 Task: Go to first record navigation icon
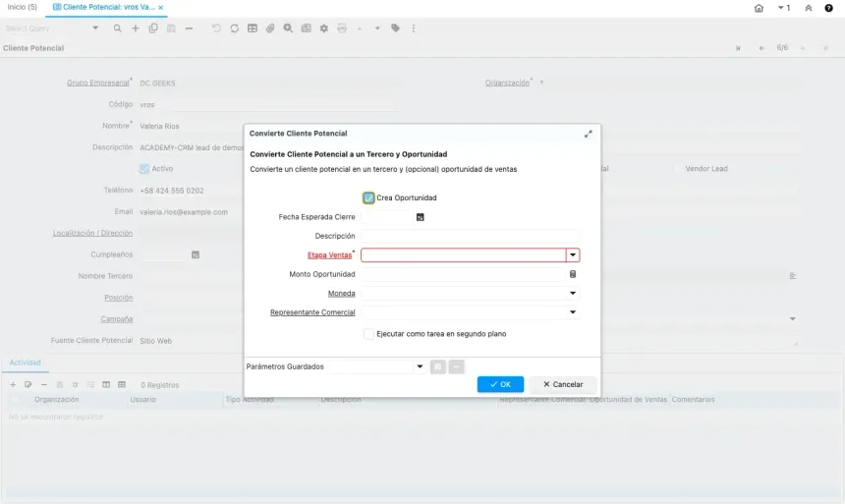click(738, 48)
